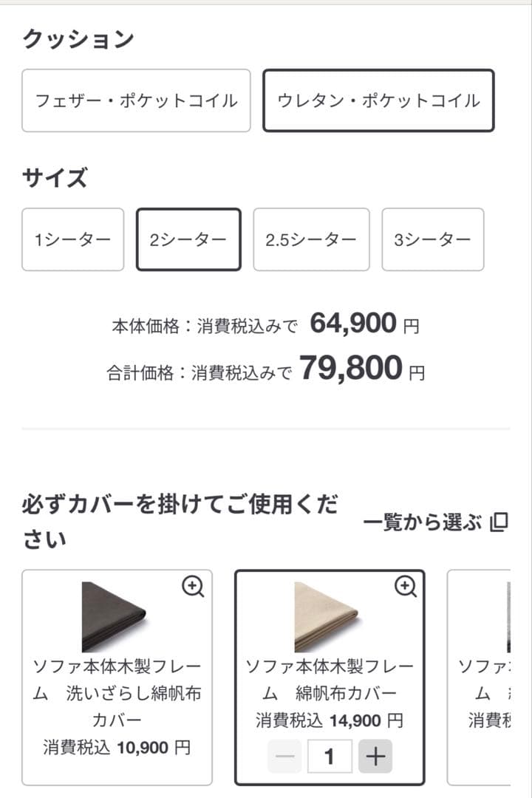Select ウレタン・ポケットコイル cushion option
Image resolution: width=532 pixels, height=798 pixels.
coord(378,100)
